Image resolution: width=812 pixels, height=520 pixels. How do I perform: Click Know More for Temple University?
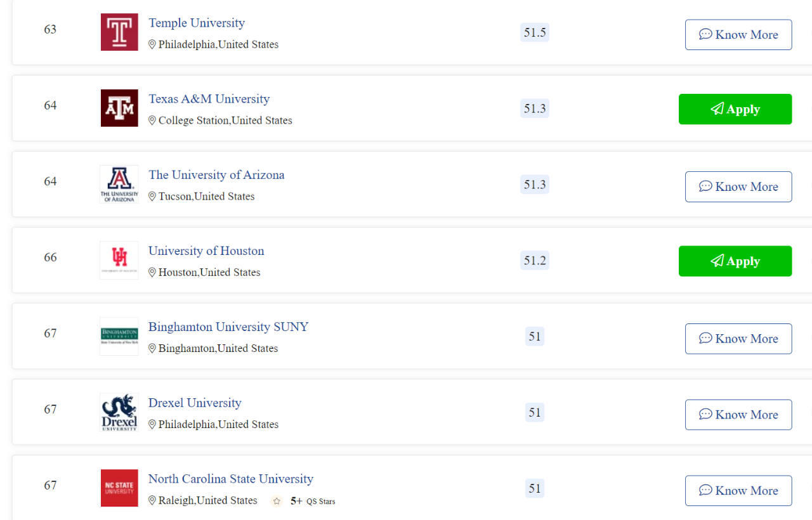point(738,35)
